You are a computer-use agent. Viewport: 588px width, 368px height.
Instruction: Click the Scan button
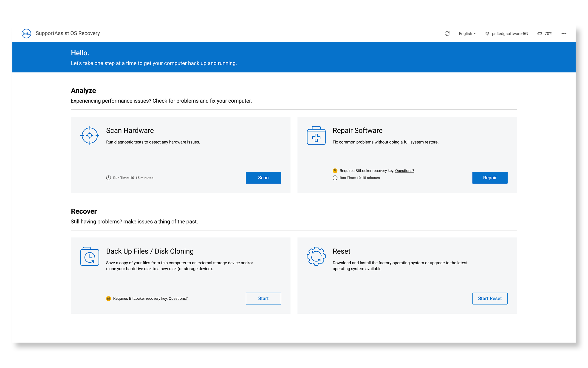(x=263, y=178)
